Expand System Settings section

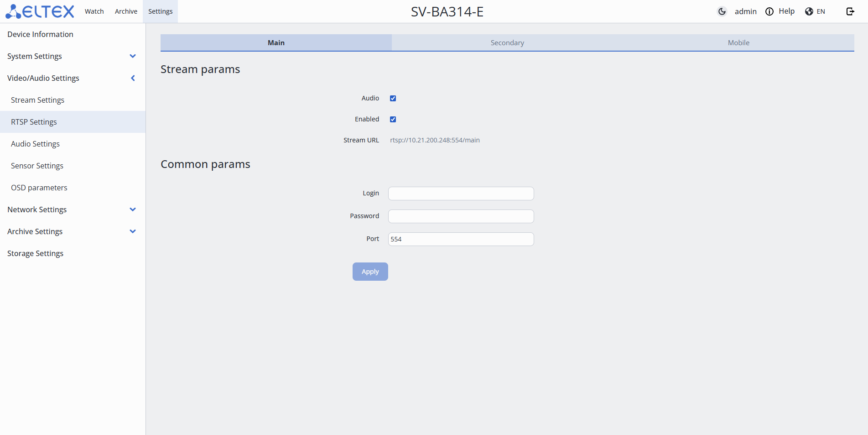click(x=133, y=56)
